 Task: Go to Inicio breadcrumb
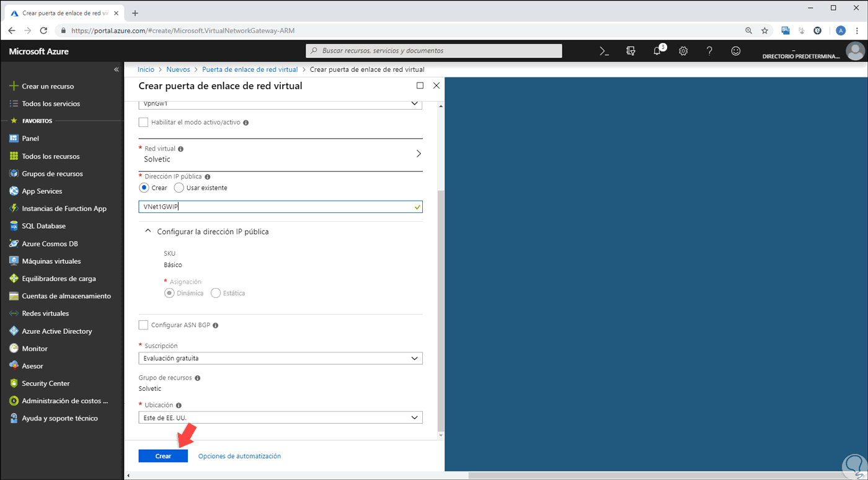coord(146,69)
